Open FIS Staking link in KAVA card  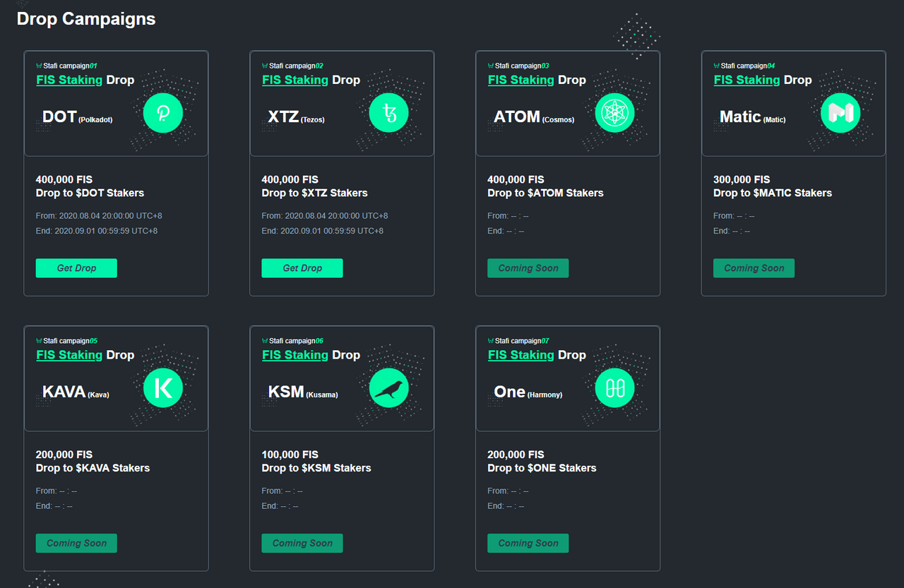click(69, 355)
